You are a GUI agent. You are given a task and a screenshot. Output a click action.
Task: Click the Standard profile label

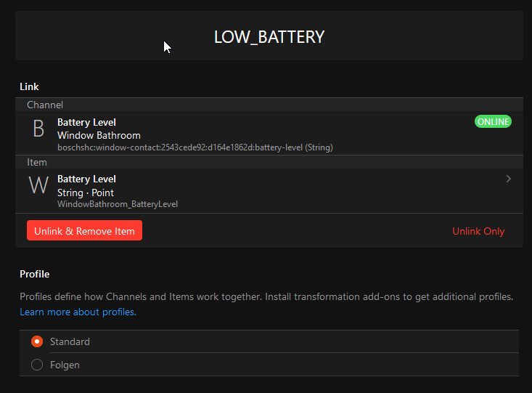click(x=70, y=341)
